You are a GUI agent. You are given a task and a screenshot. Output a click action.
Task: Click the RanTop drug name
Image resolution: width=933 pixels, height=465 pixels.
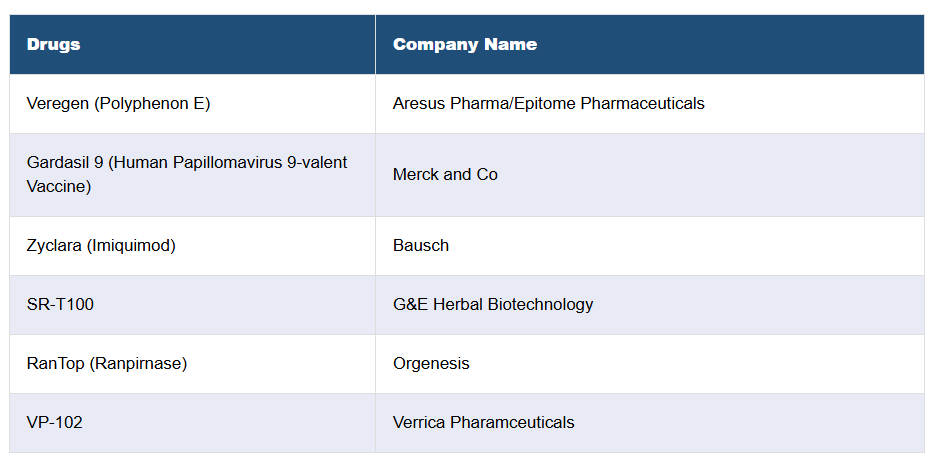point(56,363)
